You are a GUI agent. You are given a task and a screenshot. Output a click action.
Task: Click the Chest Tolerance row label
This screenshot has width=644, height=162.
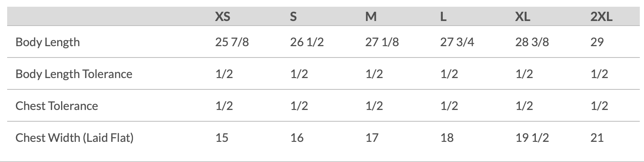(57, 106)
